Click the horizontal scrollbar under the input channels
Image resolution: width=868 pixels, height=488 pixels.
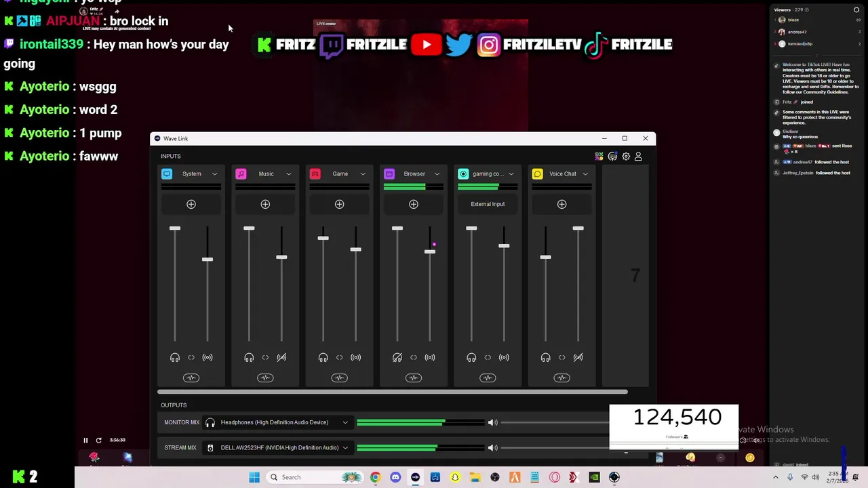coord(393,392)
